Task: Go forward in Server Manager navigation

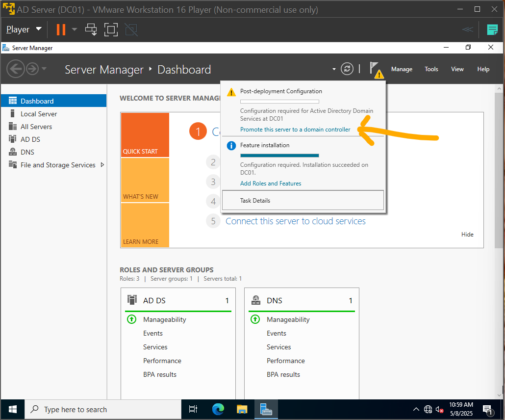Action: [x=32, y=69]
